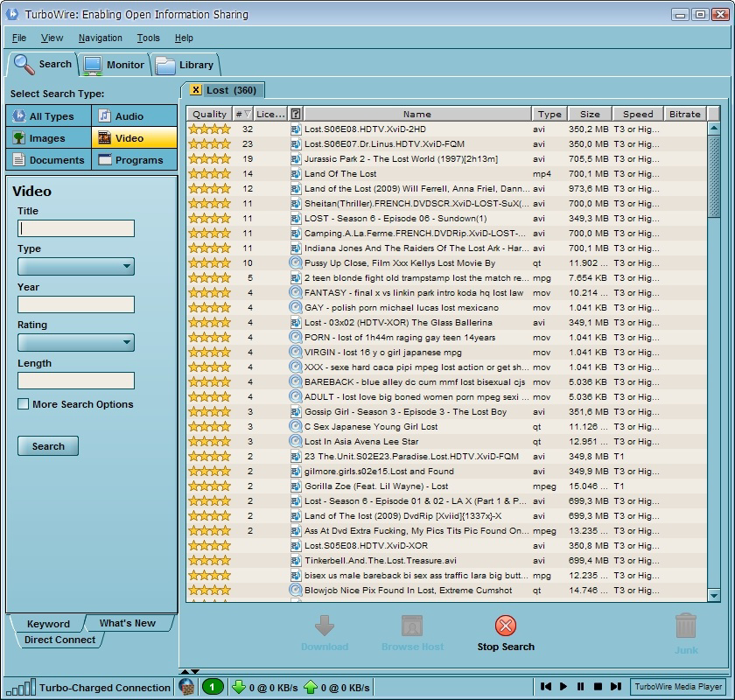Click the media player next track button

coord(616,686)
